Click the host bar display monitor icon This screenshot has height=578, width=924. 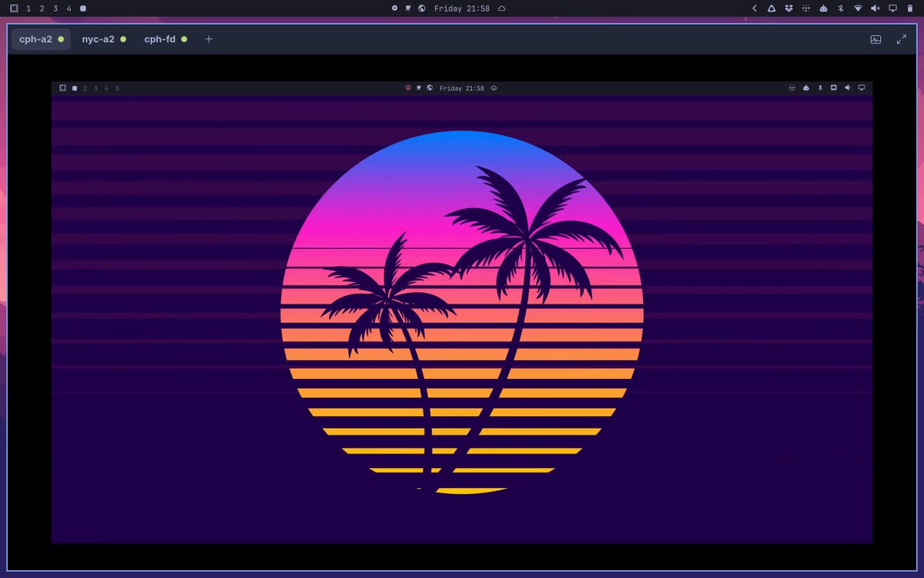[x=893, y=8]
